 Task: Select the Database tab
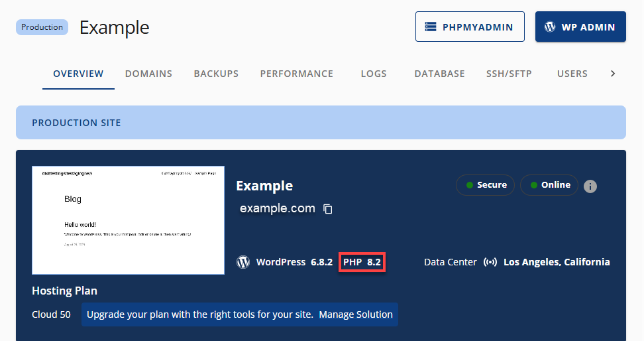(x=439, y=74)
